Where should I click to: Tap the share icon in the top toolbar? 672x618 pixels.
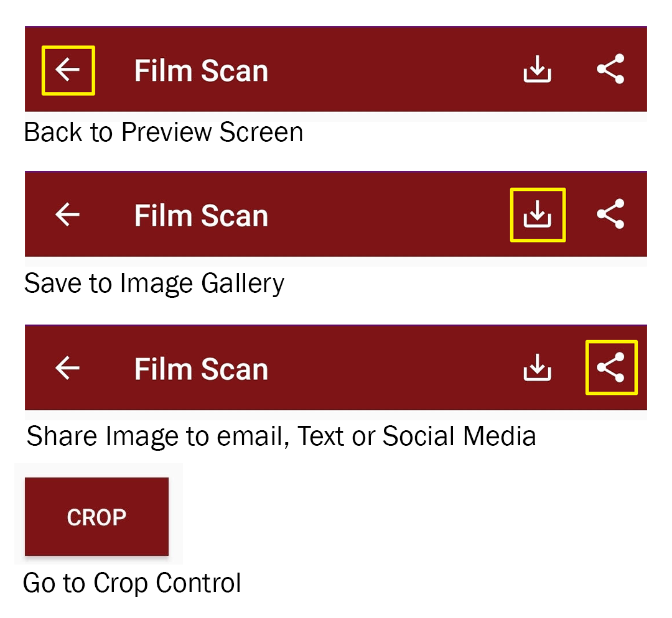(x=610, y=70)
